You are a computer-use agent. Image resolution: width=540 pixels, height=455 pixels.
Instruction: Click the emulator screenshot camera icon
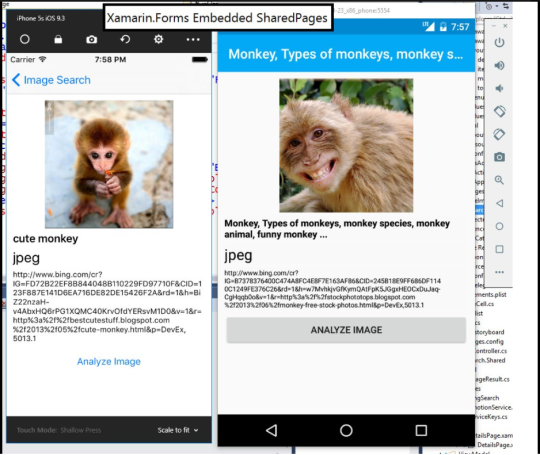point(499,157)
